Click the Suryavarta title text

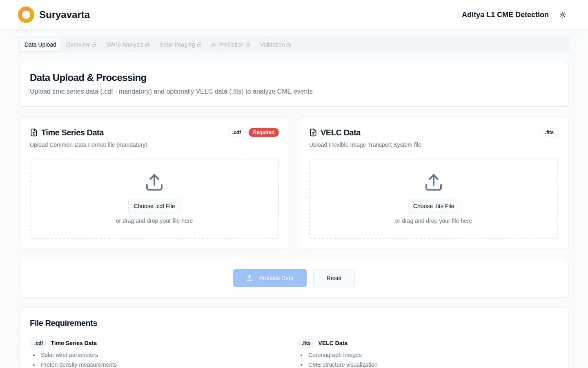(x=65, y=15)
